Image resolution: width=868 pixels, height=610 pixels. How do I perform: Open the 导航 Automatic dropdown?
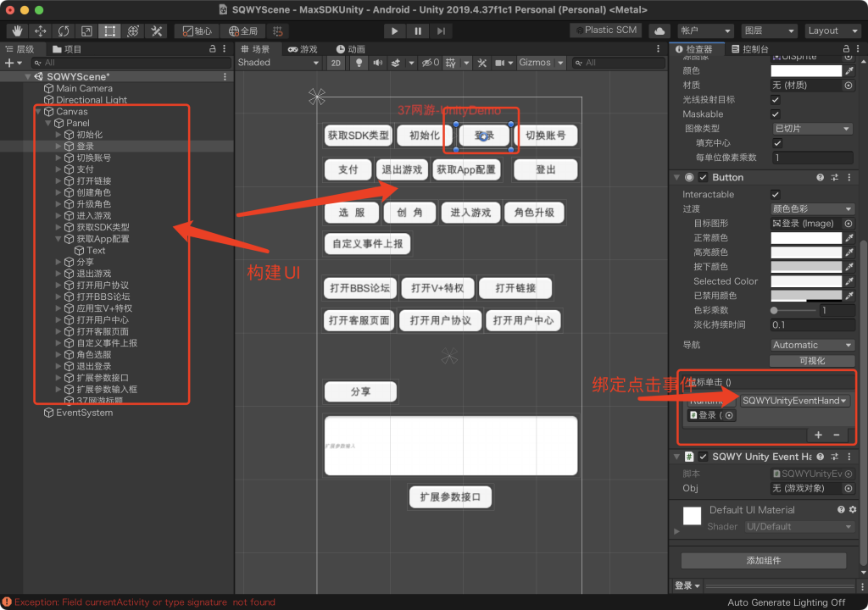(812, 345)
